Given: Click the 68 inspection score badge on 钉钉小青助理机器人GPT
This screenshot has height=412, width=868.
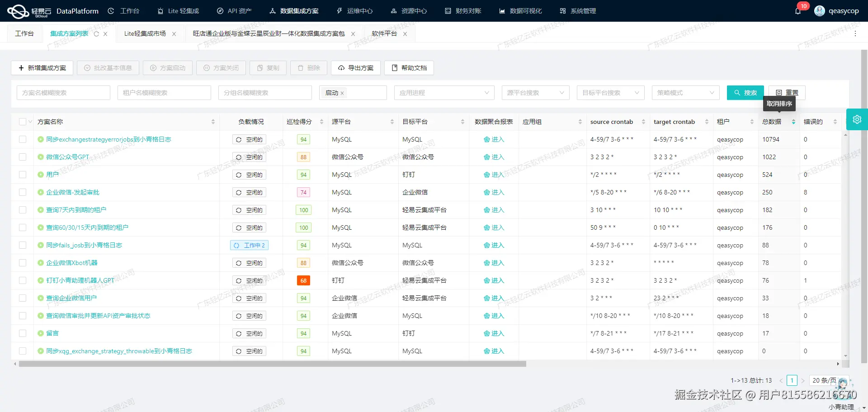Looking at the screenshot, I should (303, 280).
